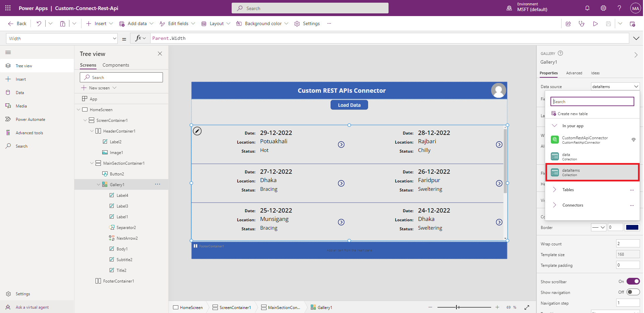Click the Share icon in the top toolbar
Viewport: 644px width, 313px height.
tap(568, 24)
